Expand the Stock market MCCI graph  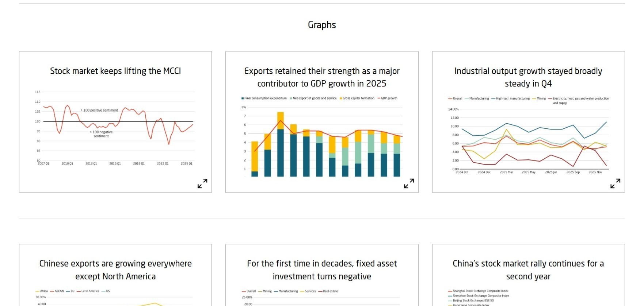click(x=202, y=183)
